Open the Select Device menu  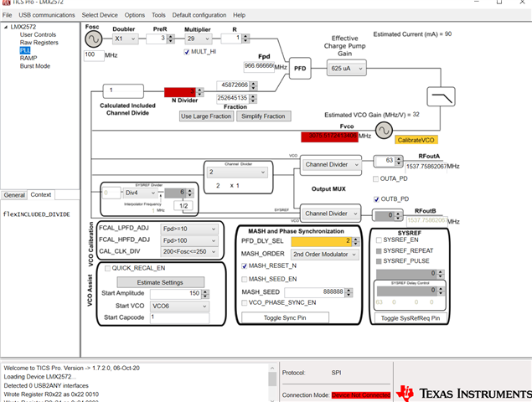coord(100,15)
